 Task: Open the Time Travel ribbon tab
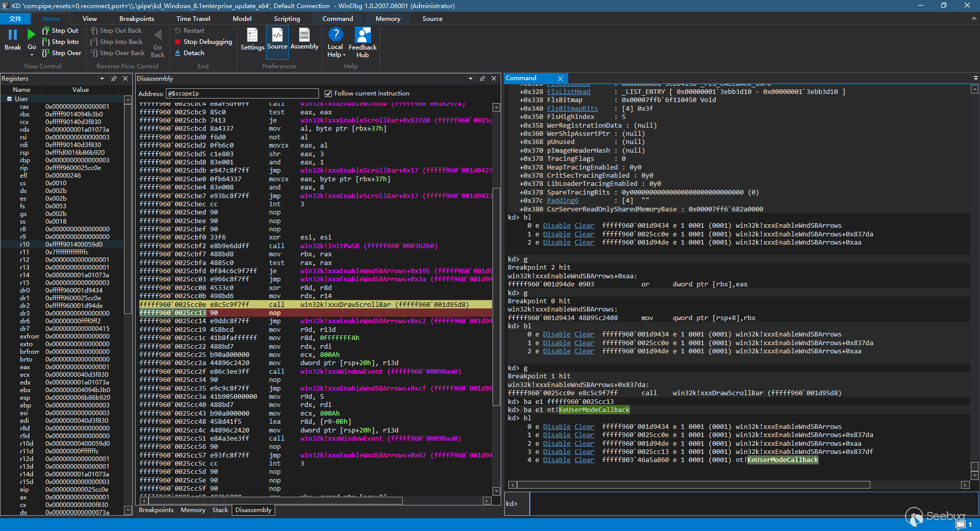(x=193, y=19)
